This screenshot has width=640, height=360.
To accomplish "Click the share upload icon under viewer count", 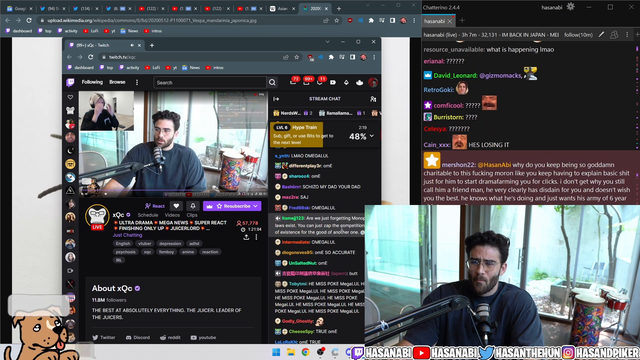I will point(246,237).
